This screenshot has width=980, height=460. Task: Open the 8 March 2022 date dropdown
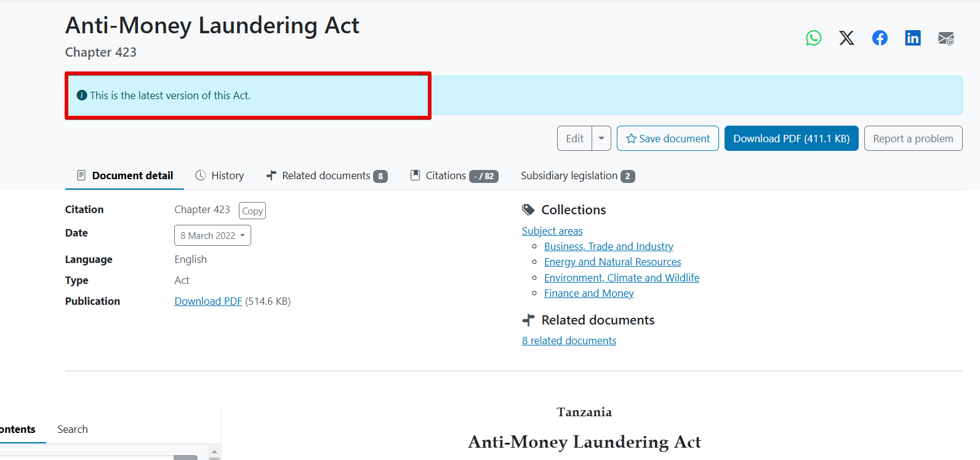(212, 235)
